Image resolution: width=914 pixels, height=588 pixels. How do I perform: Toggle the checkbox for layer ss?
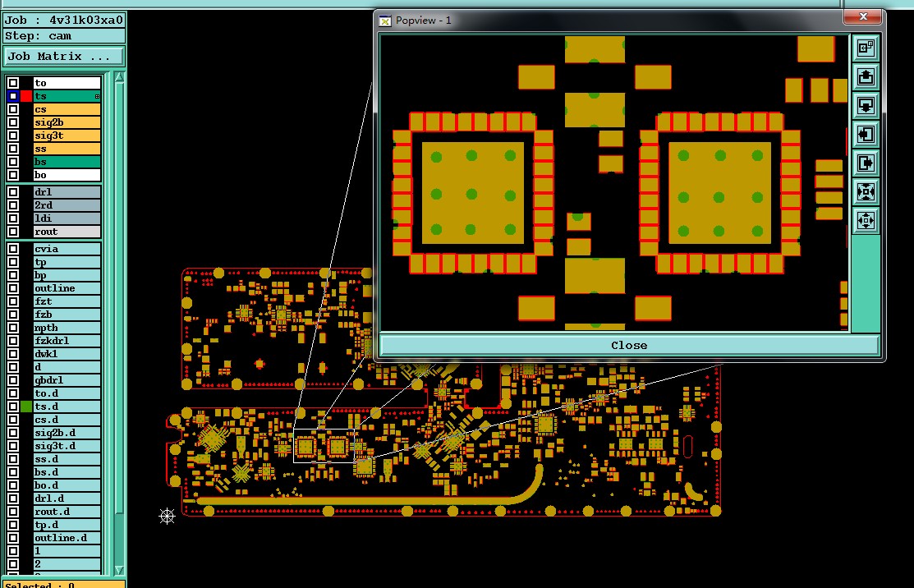coord(13,149)
